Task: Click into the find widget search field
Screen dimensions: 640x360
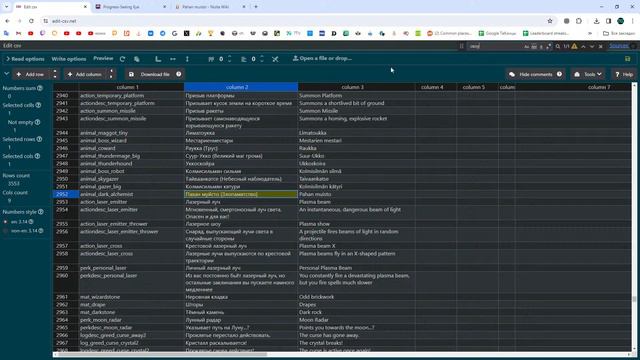Action: tap(495, 46)
